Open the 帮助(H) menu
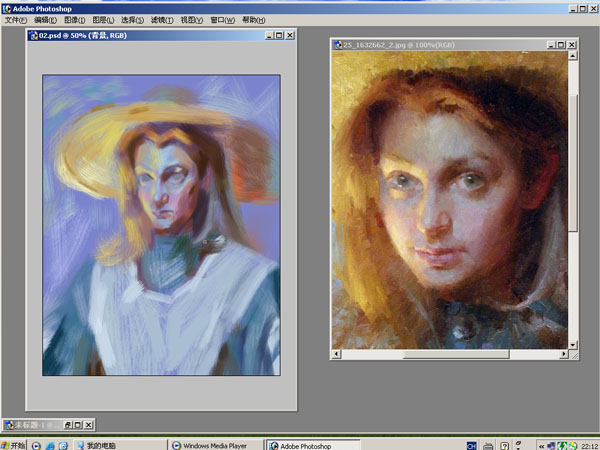 (x=253, y=20)
